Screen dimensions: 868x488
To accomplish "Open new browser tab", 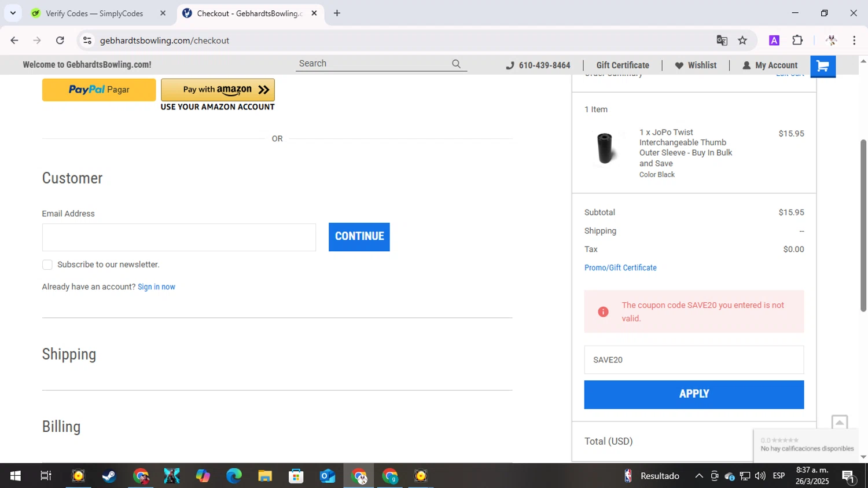I will [337, 13].
